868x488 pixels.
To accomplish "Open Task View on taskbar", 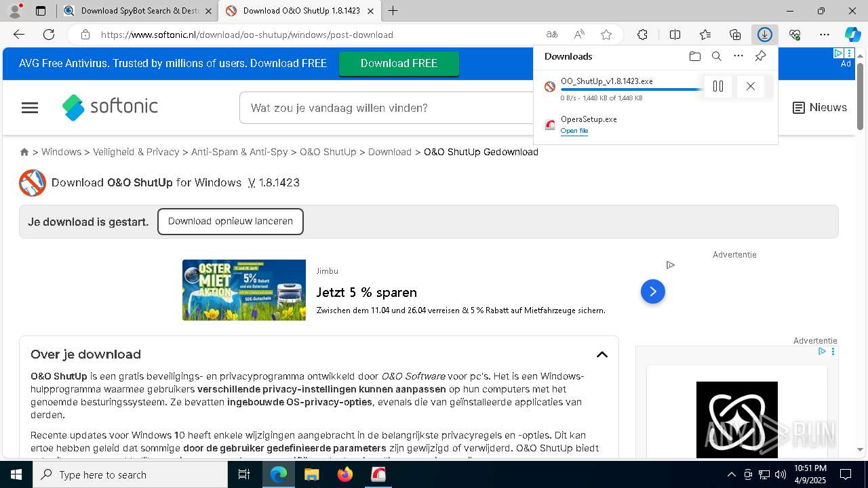I will (x=244, y=474).
